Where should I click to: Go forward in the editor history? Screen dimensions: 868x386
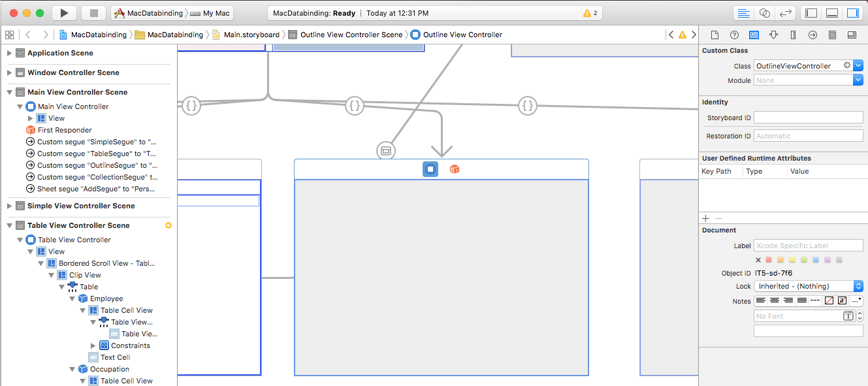pos(45,35)
